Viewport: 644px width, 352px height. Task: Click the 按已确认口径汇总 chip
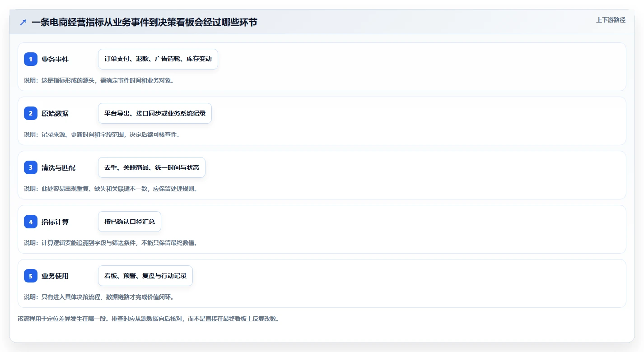coord(130,222)
